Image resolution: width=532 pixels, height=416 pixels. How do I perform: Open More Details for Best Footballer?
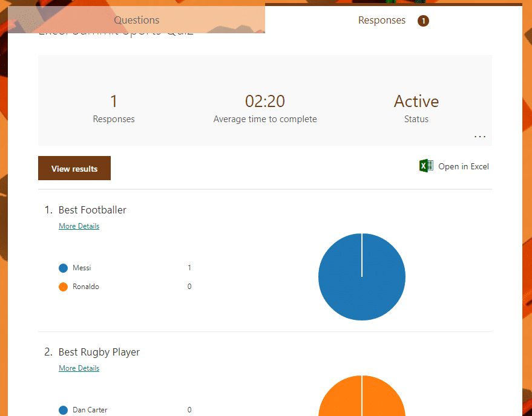click(x=79, y=226)
